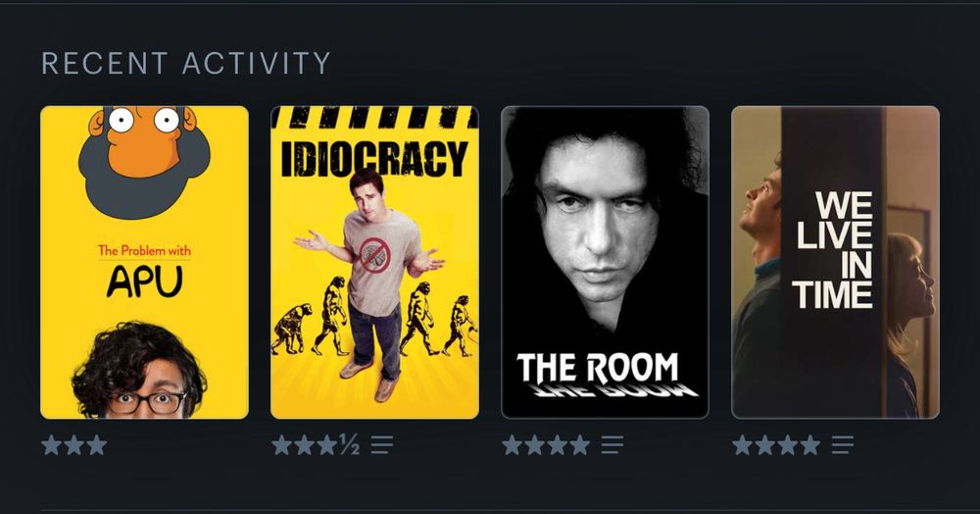Open the Recent Activity section heading
Image resolution: width=980 pixels, height=514 pixels.
point(185,63)
